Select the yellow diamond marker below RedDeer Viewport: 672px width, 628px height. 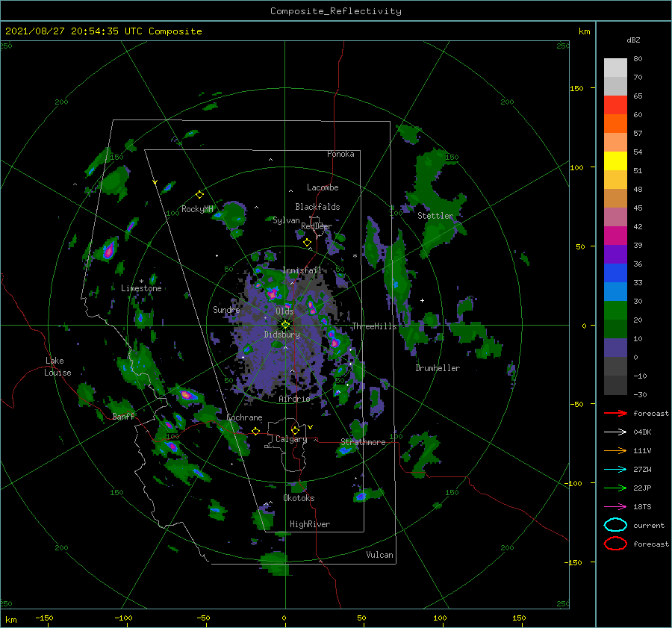[308, 243]
